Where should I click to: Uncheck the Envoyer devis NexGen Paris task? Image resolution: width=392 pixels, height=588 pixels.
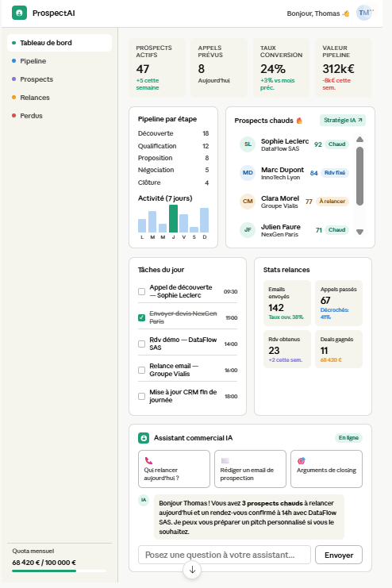click(x=141, y=317)
